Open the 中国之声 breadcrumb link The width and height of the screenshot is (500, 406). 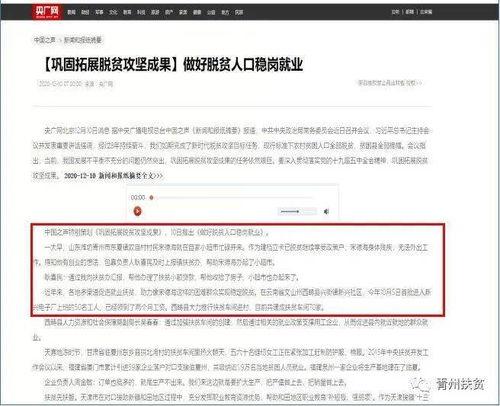tap(44, 40)
